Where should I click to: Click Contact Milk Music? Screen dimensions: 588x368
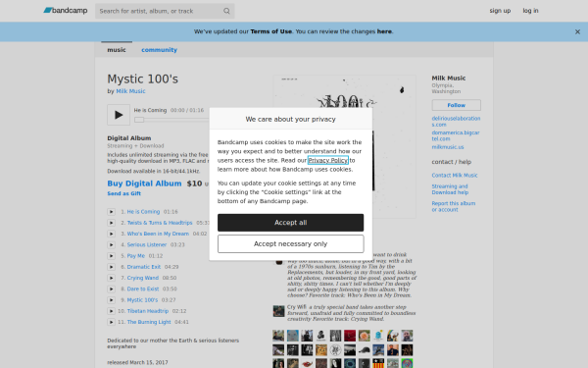455,176
